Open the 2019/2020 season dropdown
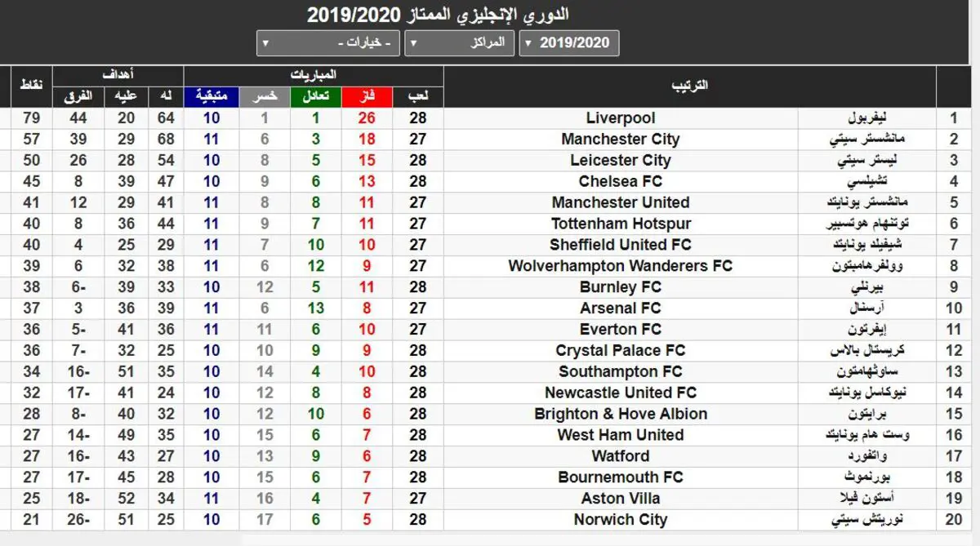The image size is (980, 546). [568, 43]
